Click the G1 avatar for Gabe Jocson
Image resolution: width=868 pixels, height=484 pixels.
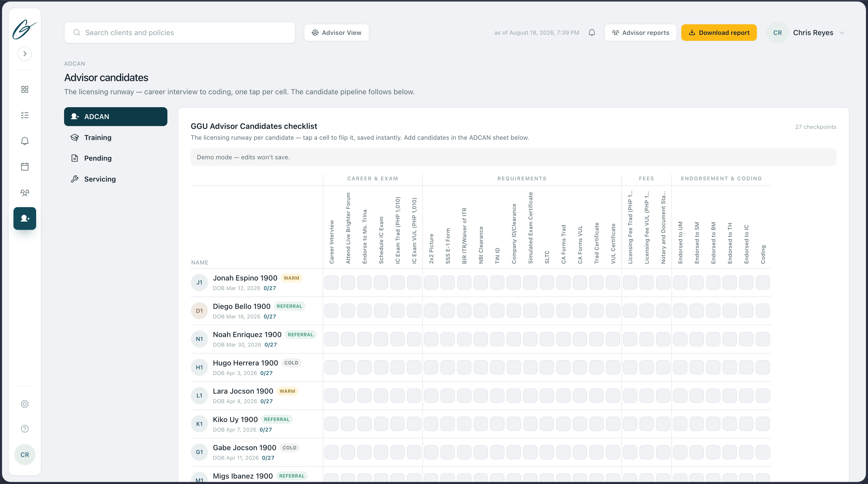tap(199, 452)
